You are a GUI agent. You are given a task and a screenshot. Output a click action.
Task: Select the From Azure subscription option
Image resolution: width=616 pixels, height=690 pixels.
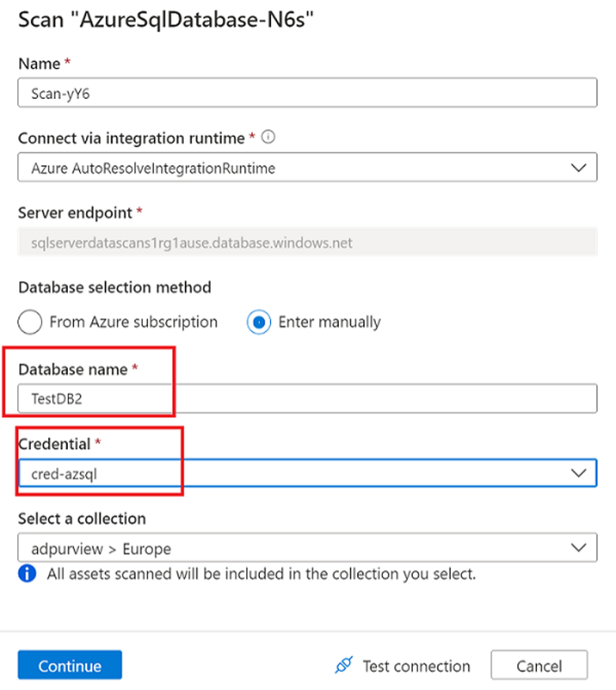pyautogui.click(x=29, y=322)
